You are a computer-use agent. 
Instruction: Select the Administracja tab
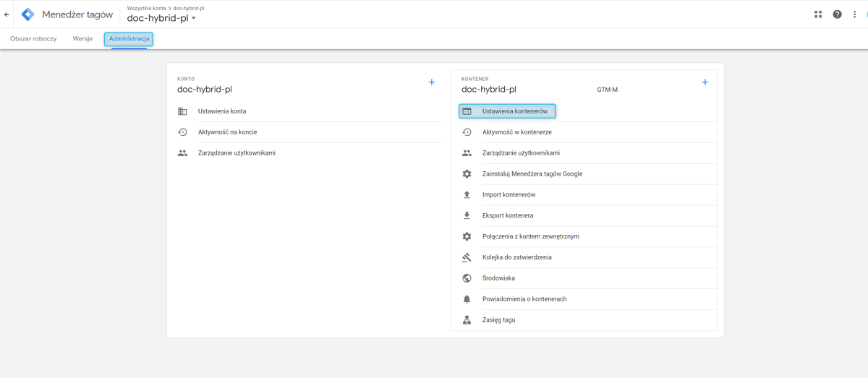click(x=129, y=39)
